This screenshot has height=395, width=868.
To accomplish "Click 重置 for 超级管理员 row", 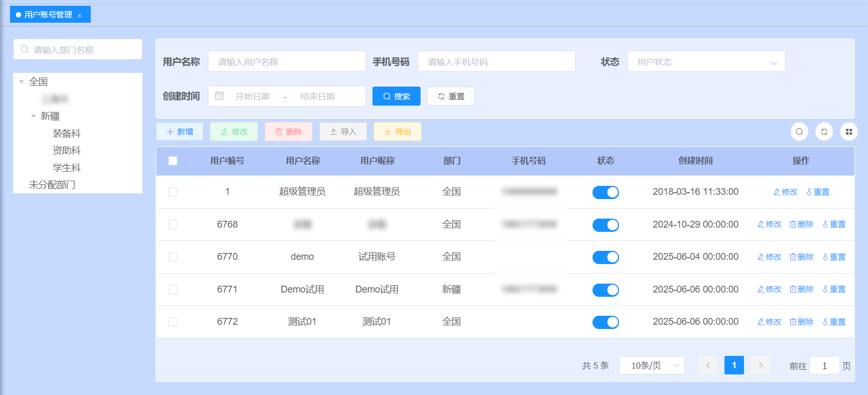I will [x=818, y=192].
